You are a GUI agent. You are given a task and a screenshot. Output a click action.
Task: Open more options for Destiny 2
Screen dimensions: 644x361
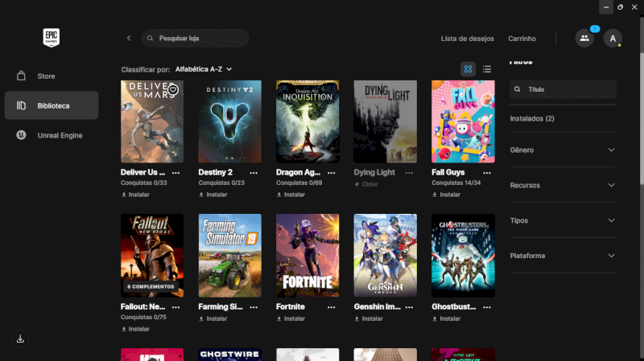(254, 173)
